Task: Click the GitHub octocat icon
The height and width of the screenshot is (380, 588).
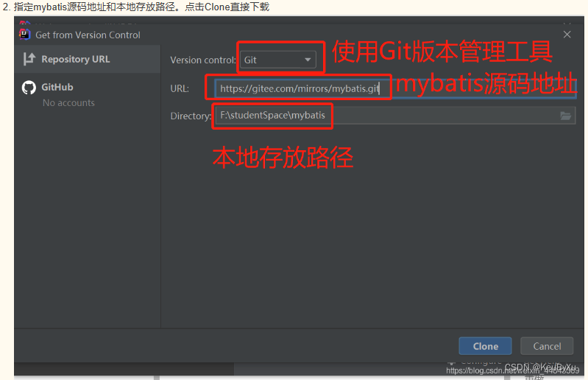Action: tap(29, 88)
